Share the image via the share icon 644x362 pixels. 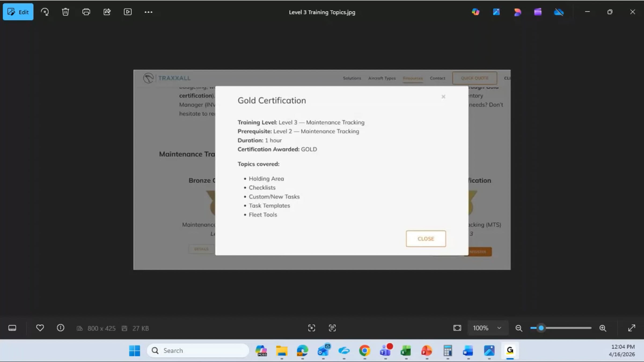click(107, 12)
